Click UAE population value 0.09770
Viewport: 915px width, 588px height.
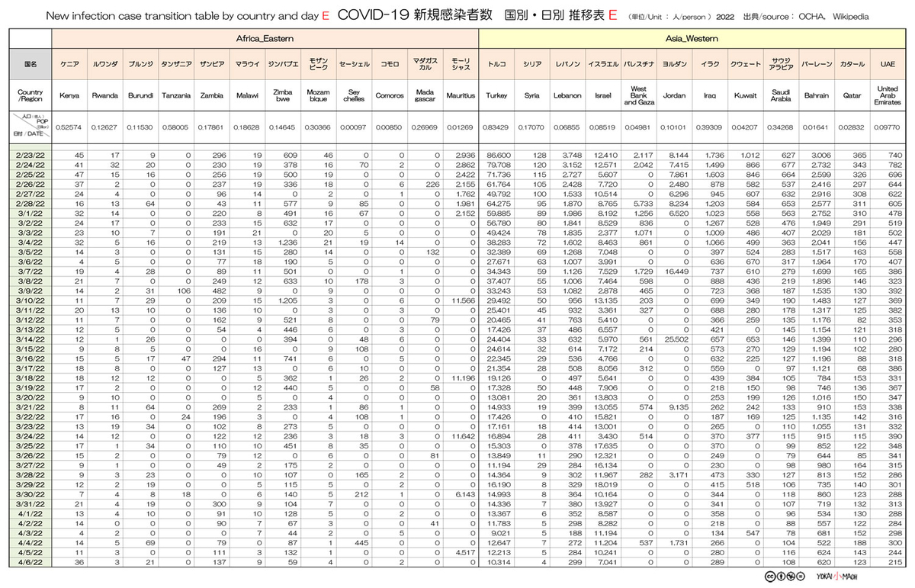point(888,127)
